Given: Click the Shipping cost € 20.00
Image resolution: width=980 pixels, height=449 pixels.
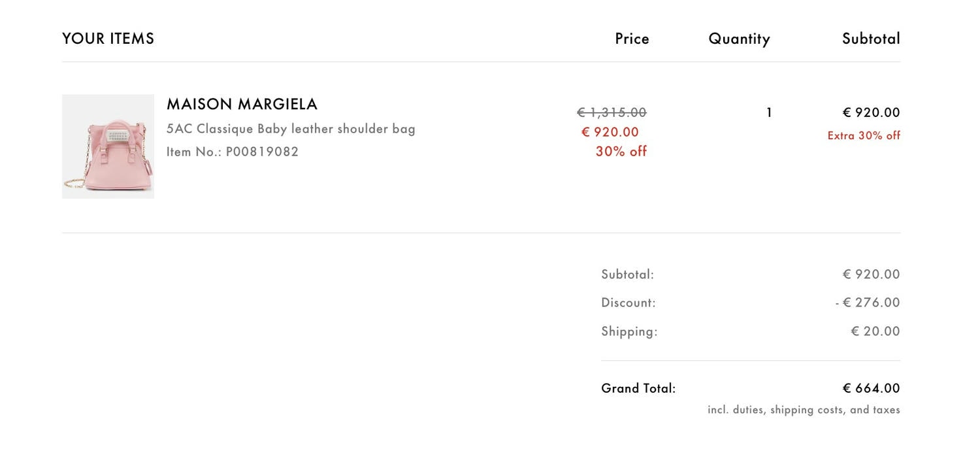Looking at the screenshot, I should pos(875,331).
